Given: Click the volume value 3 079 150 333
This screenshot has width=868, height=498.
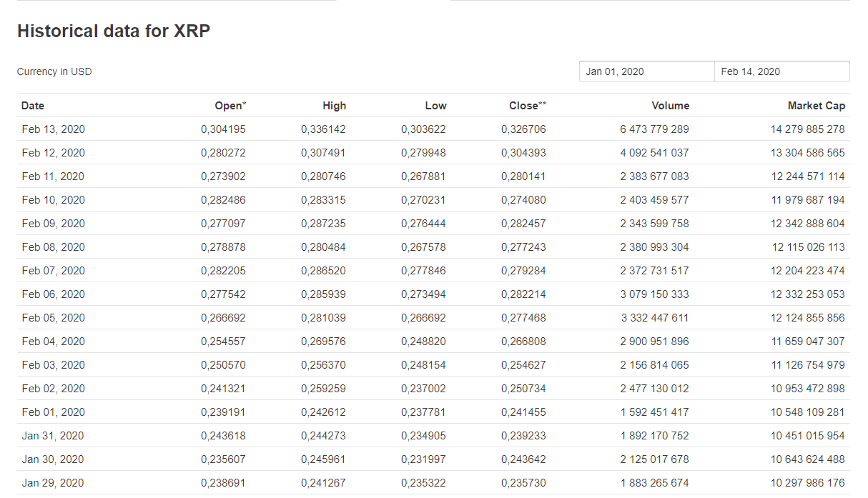Looking at the screenshot, I should (x=655, y=294).
